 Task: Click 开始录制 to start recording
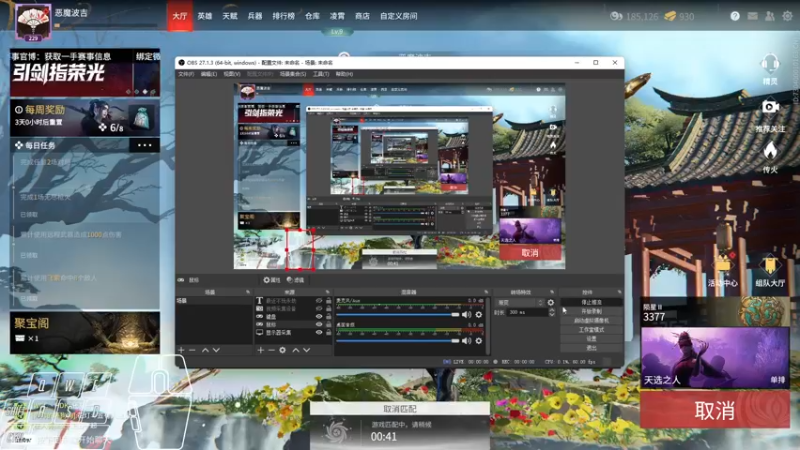(x=591, y=311)
